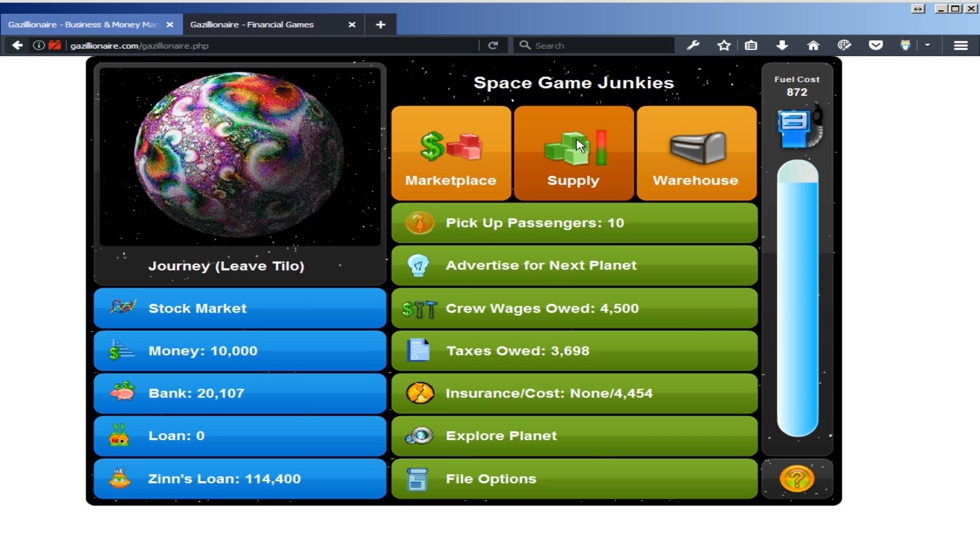
Task: Go to the browser home page
Action: coord(813,45)
